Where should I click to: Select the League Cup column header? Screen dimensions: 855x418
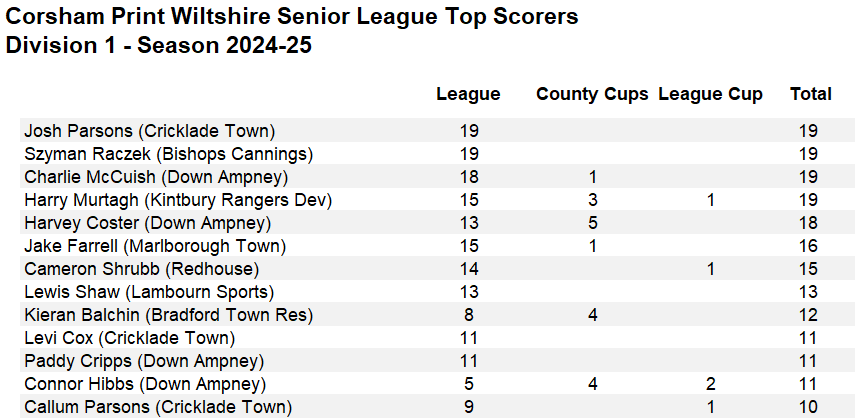tap(710, 94)
